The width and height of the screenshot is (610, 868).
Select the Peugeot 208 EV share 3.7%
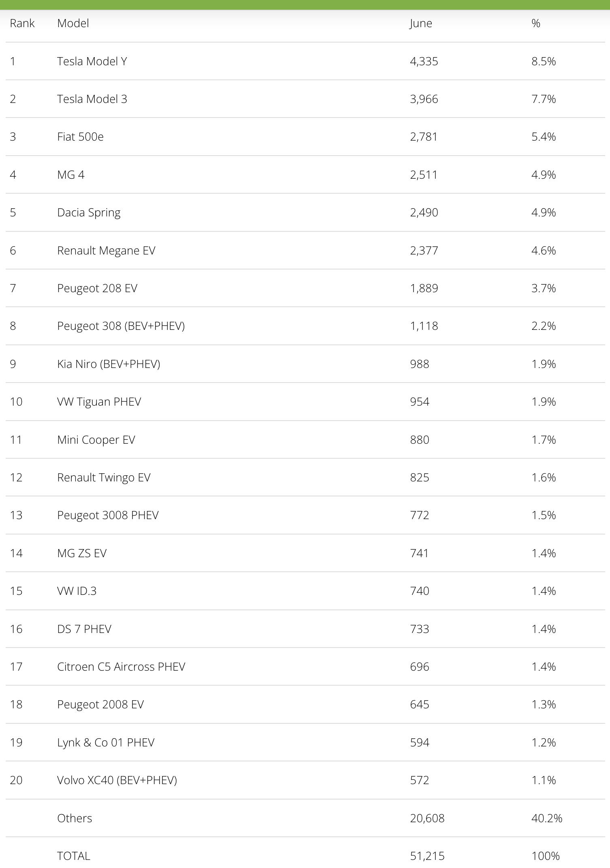544,289
